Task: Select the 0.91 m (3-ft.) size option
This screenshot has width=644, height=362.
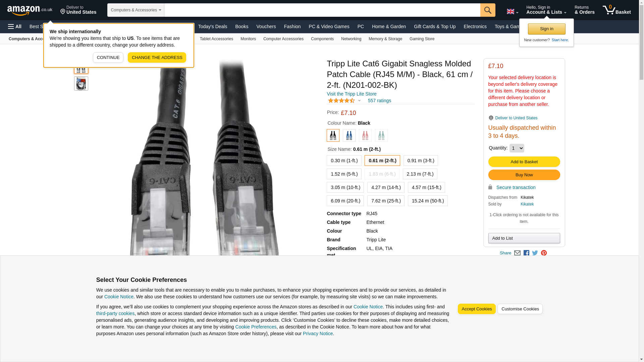Action: 421,161
